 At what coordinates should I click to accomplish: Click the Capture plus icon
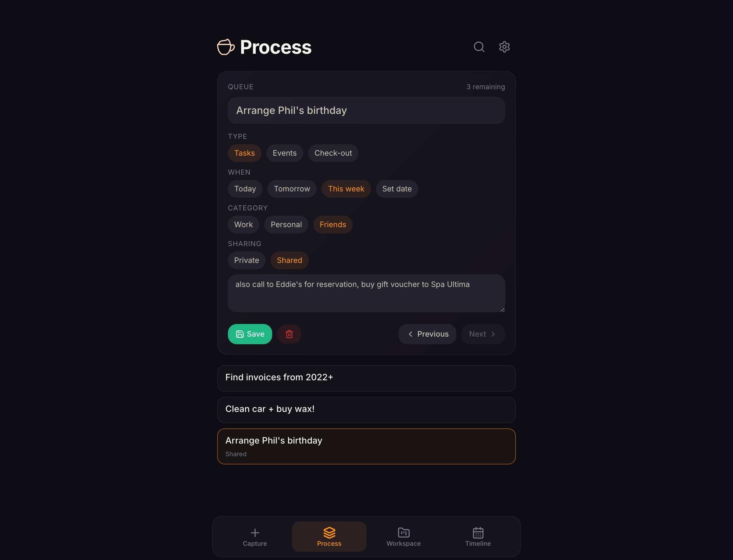(x=255, y=533)
